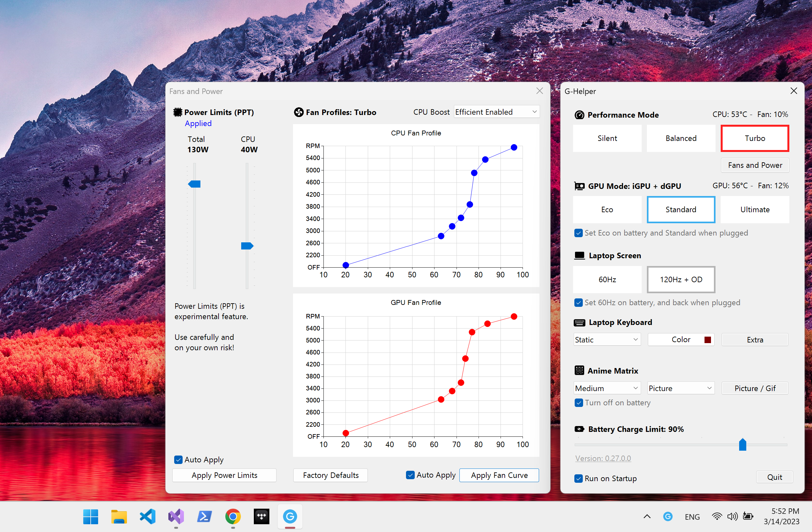Switch performance mode to Silent
Screen dimensions: 812x532
point(607,138)
